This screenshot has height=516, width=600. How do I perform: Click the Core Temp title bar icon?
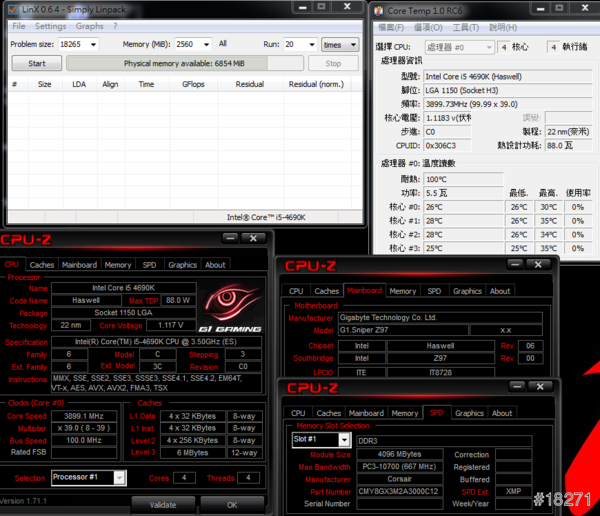380,10
